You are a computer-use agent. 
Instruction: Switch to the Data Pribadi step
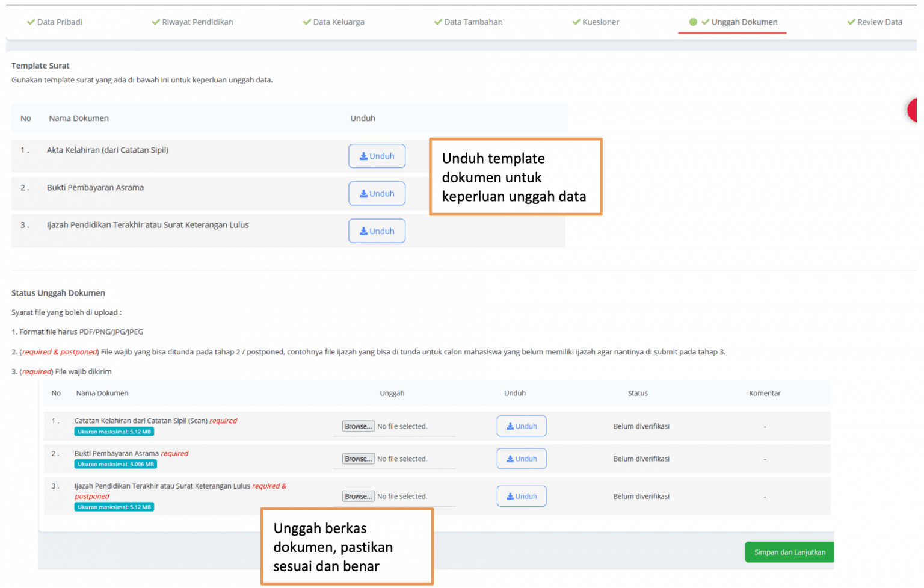tap(59, 22)
